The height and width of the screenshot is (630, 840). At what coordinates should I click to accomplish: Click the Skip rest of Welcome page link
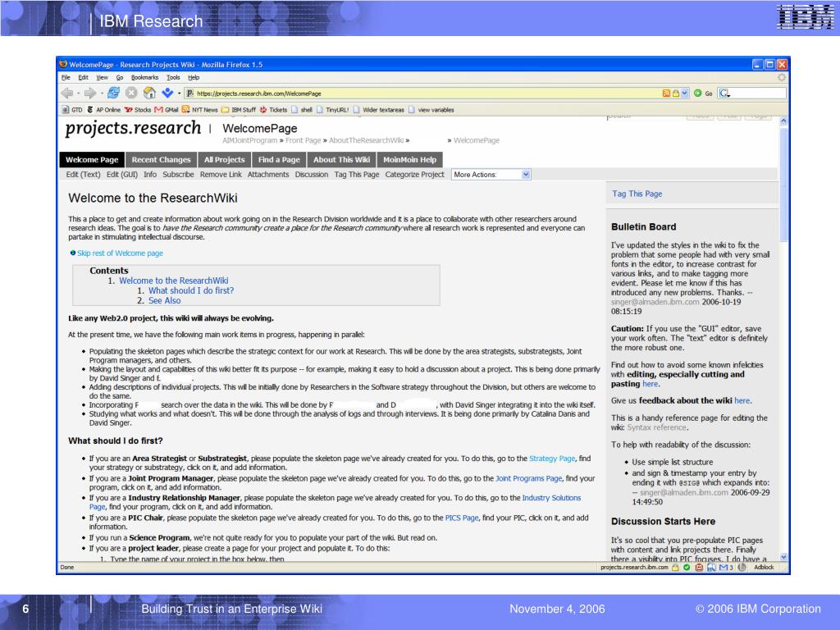point(120,253)
